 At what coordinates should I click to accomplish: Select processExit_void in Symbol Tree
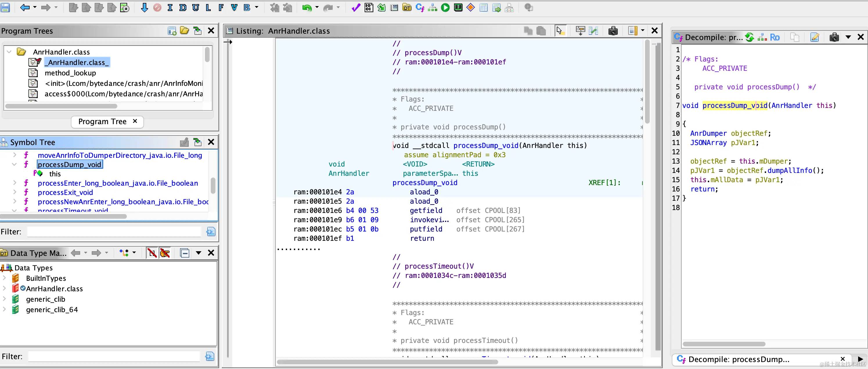click(x=65, y=192)
